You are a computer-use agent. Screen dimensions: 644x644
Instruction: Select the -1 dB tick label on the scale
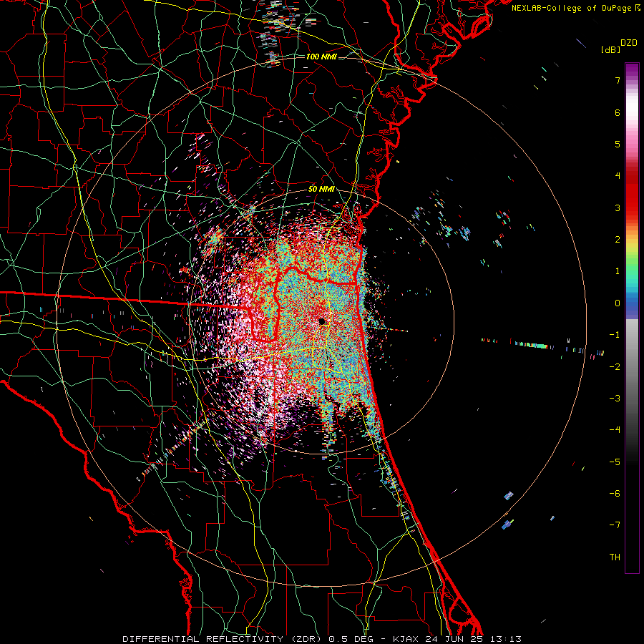click(615, 335)
